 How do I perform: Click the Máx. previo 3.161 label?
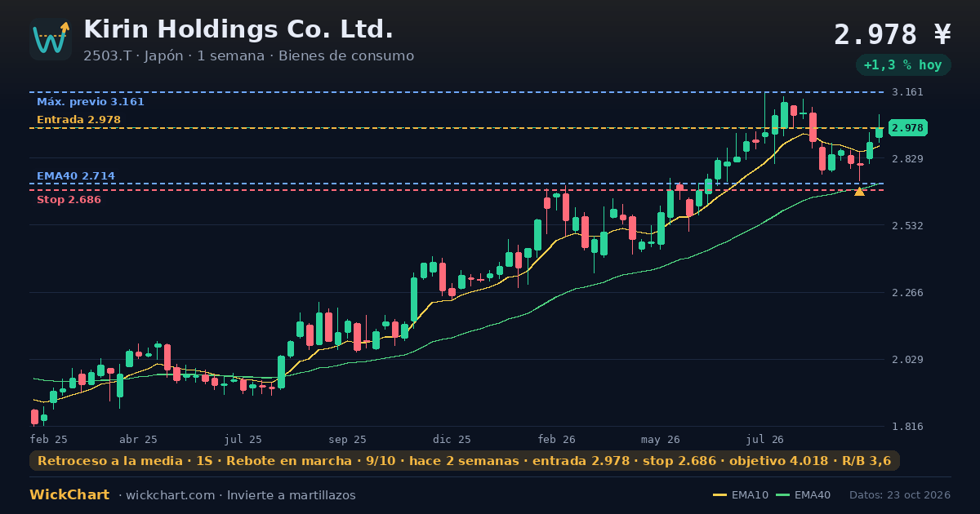[91, 102]
